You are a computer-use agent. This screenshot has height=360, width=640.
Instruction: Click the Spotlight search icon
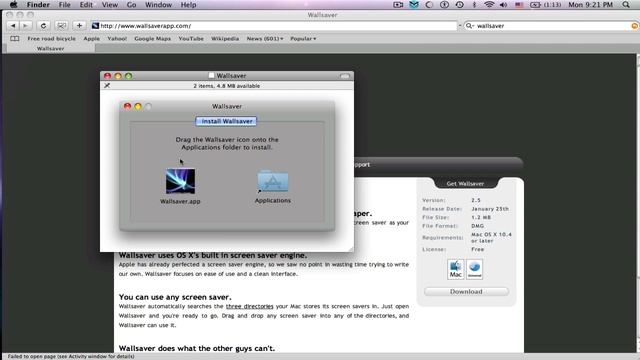[x=626, y=5]
